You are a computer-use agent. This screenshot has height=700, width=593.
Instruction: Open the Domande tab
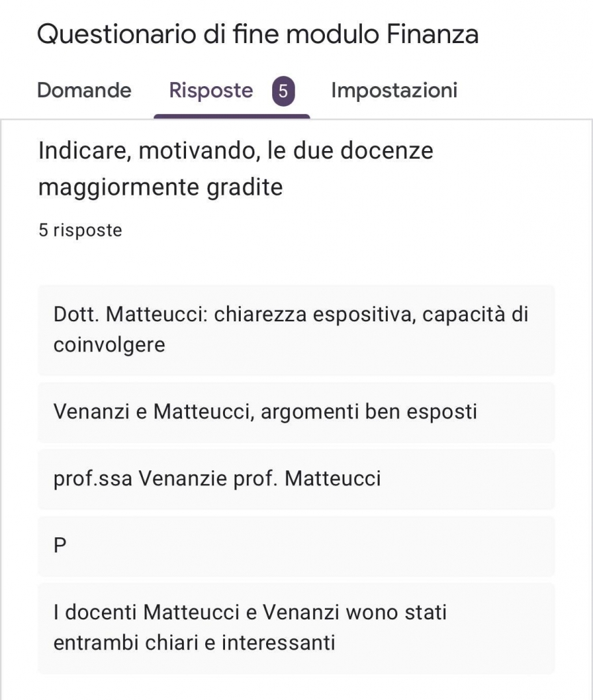[84, 90]
